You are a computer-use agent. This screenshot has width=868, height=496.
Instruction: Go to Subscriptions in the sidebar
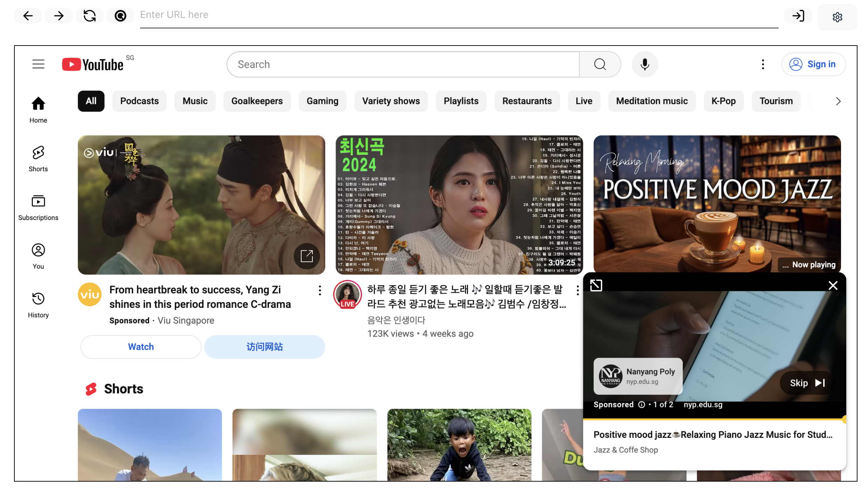pyautogui.click(x=38, y=208)
